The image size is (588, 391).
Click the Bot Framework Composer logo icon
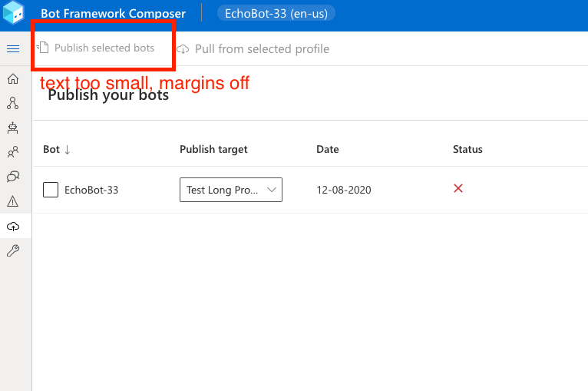(14, 12)
